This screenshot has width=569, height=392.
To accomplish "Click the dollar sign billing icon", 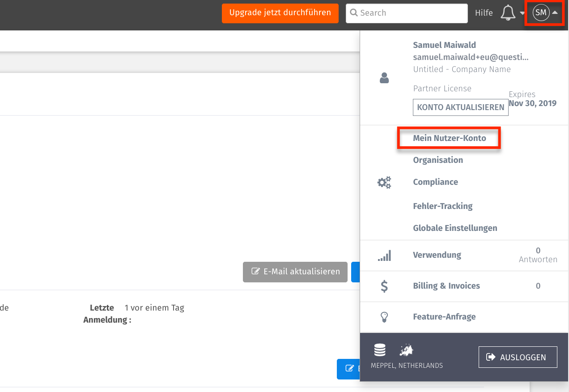I will click(384, 286).
